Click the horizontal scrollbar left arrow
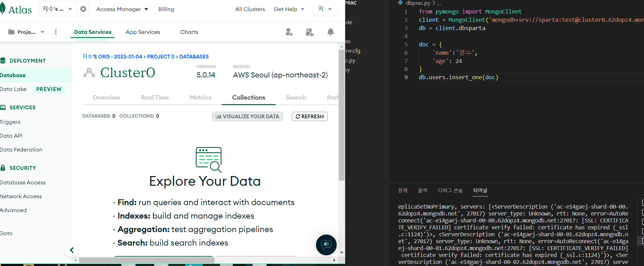This screenshot has height=266, width=644. 76,260
